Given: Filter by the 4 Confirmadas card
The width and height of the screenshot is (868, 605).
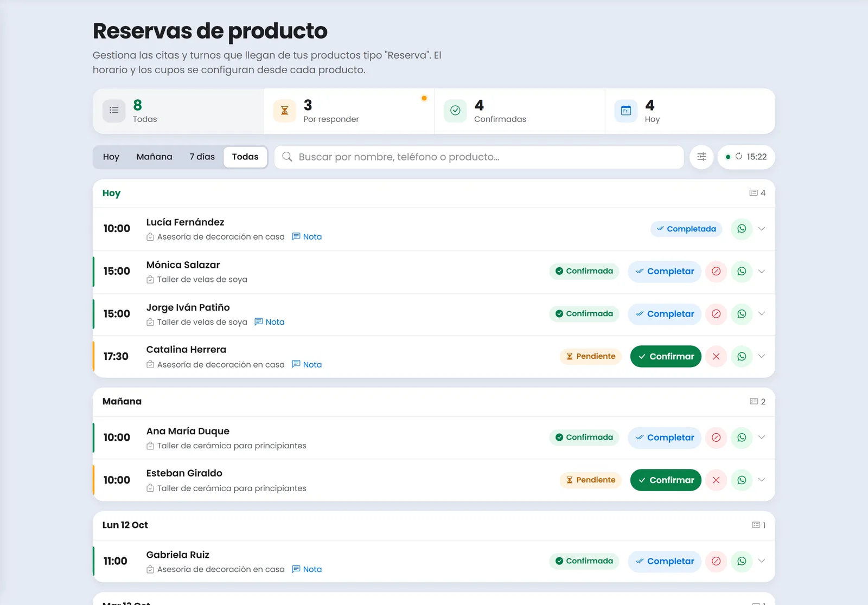Looking at the screenshot, I should tap(520, 111).
